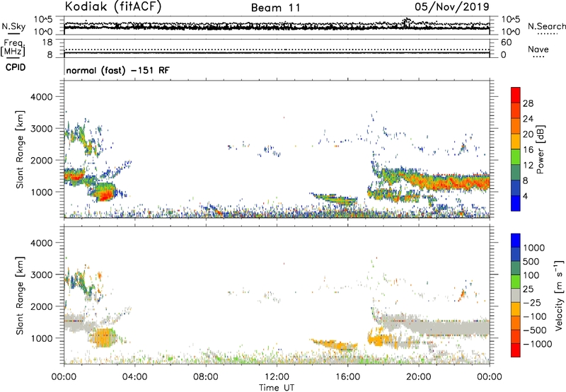The height and width of the screenshot is (392, 566).
Task: Click the '60' Nave axis value
Action: pos(506,42)
